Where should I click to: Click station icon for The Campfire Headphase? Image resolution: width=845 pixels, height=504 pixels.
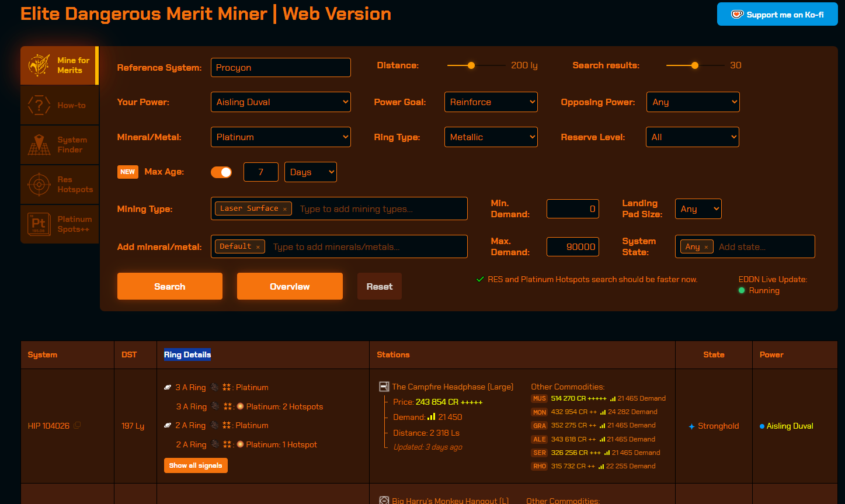(x=384, y=387)
